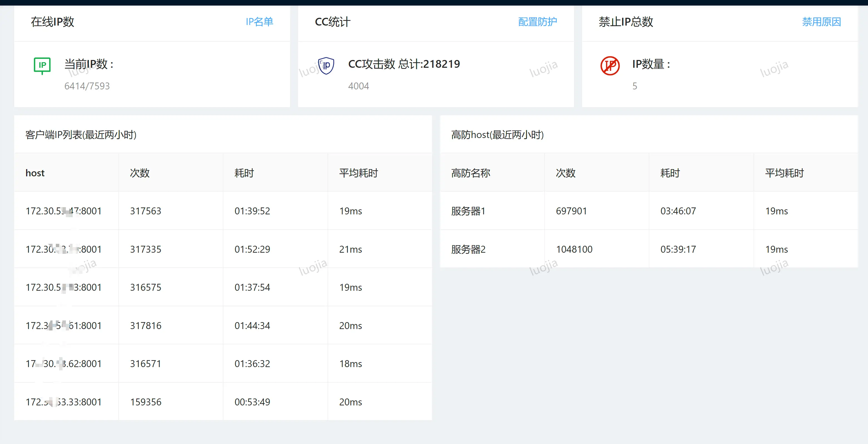Click the green online IP monitor icon

[x=42, y=66]
